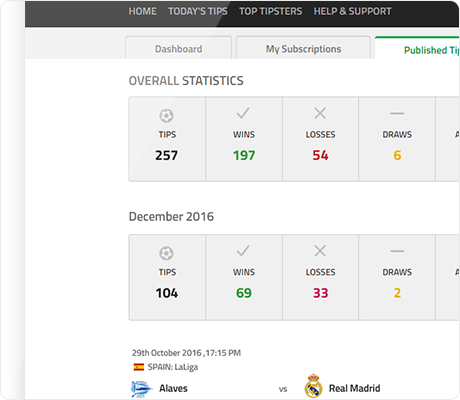This screenshot has width=460, height=400.
Task: Go to TODAY'S TIPS in navigation
Action: coord(198,11)
